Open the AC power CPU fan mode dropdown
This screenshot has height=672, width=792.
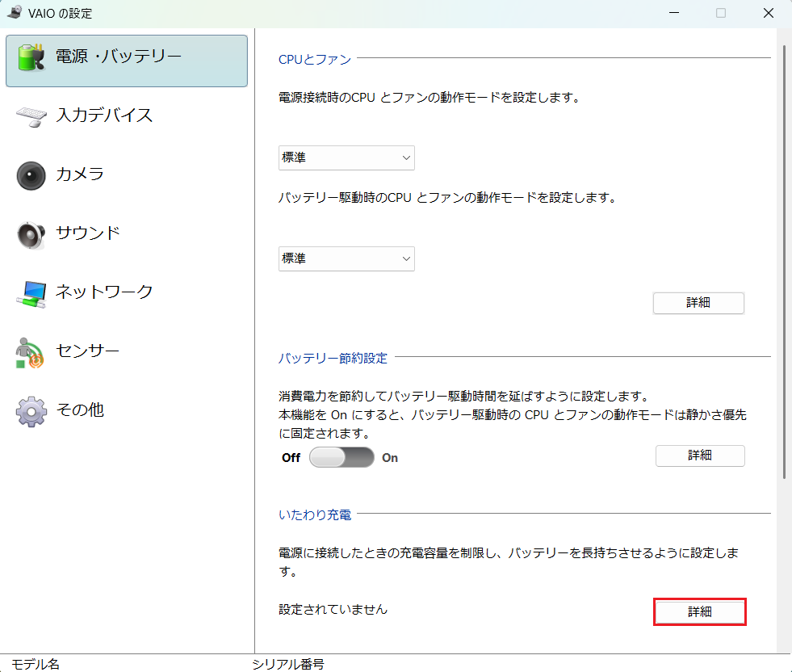click(x=346, y=158)
